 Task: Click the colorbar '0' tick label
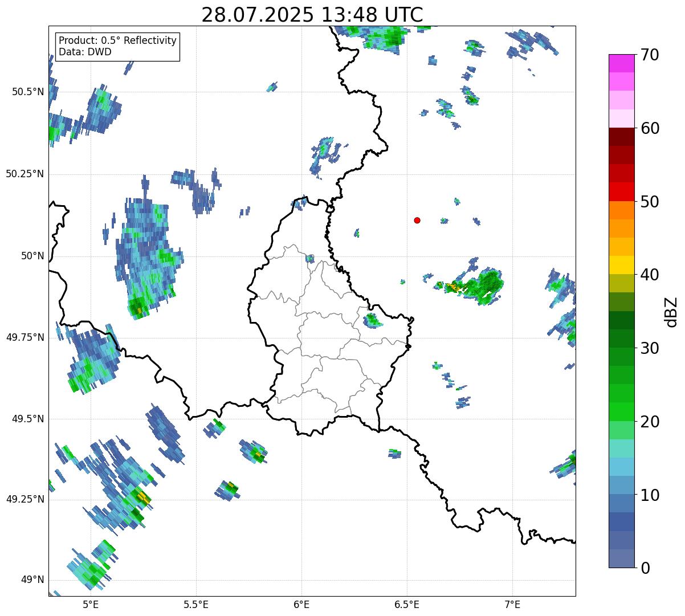(645, 568)
